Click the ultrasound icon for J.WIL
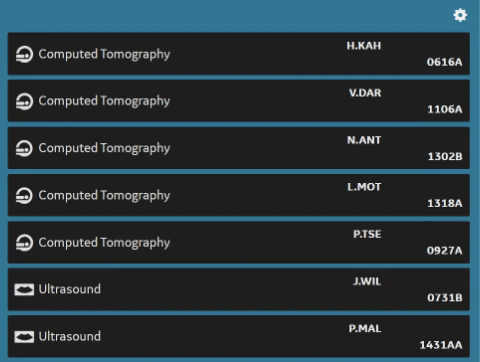 click(x=24, y=289)
